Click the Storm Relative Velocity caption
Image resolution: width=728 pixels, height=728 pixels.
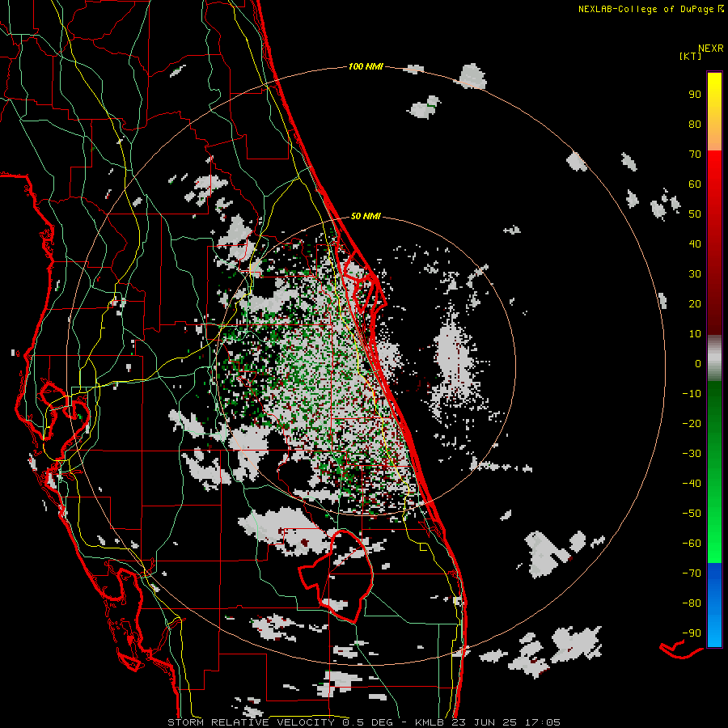(x=363, y=722)
